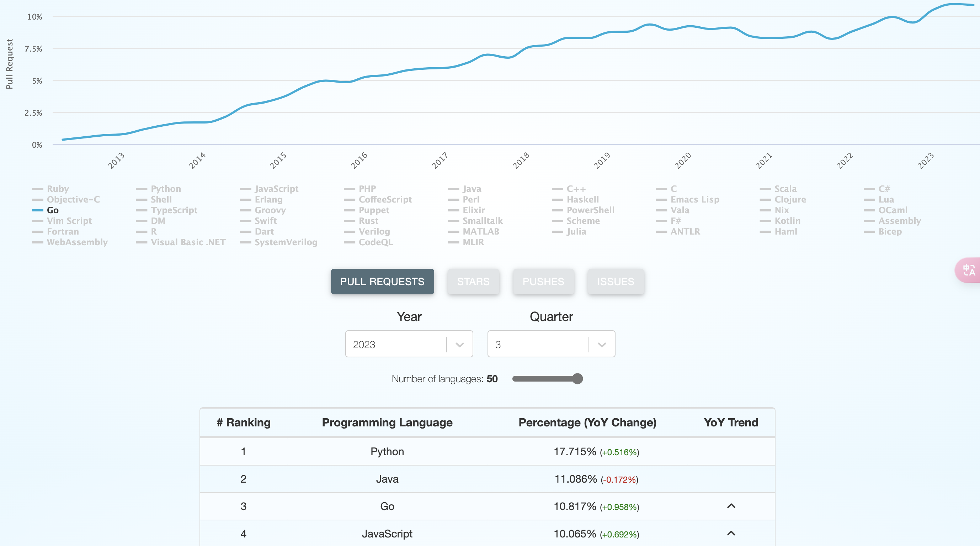Switch to the Stars tab

click(473, 282)
